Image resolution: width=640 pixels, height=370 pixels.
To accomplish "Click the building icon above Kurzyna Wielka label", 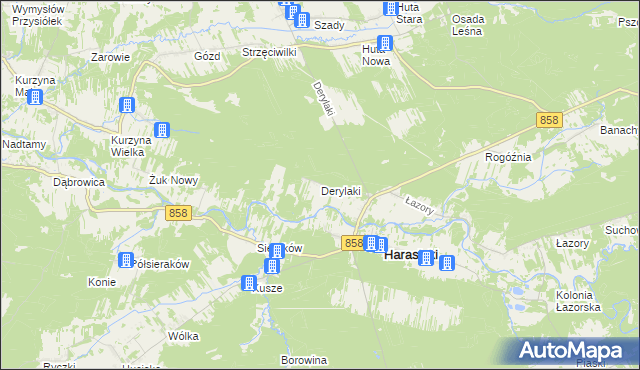I will [127, 105].
